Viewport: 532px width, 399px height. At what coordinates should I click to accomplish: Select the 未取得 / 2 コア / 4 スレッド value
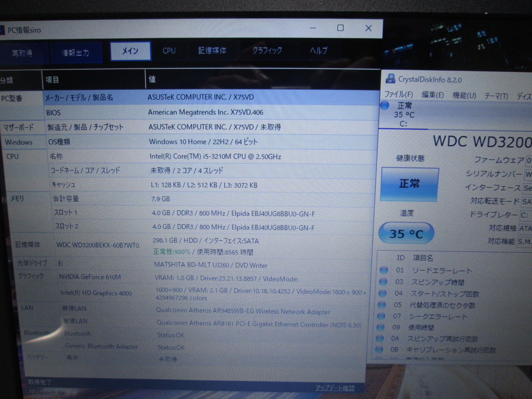click(x=187, y=171)
